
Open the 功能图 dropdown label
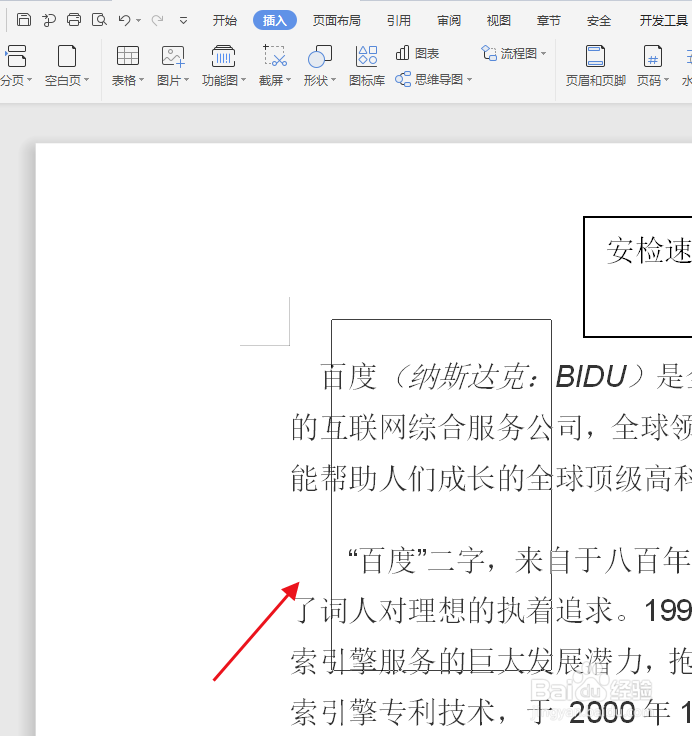point(224,81)
